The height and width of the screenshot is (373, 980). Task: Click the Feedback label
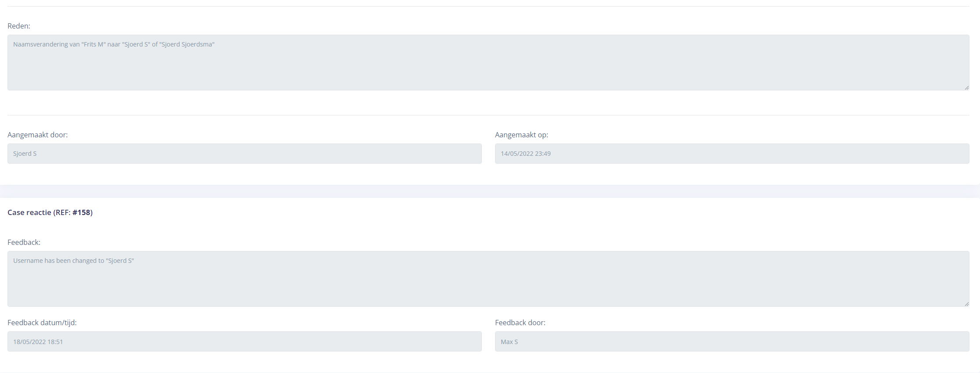pos(24,242)
